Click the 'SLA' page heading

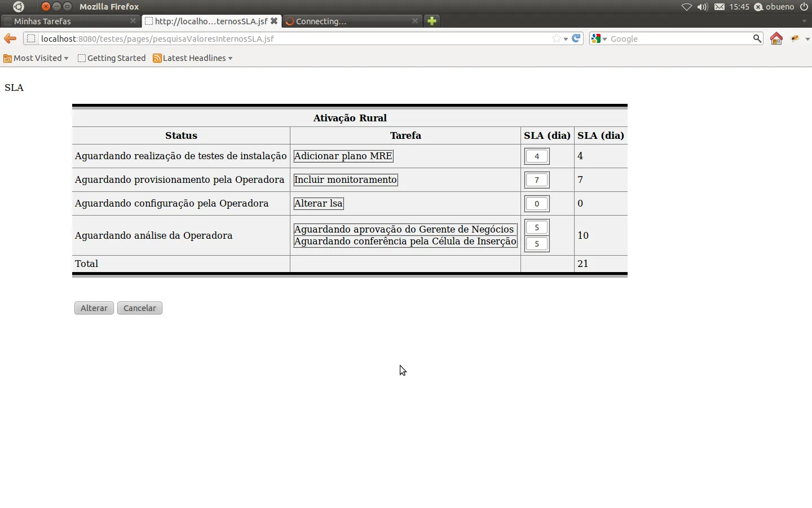pos(14,87)
